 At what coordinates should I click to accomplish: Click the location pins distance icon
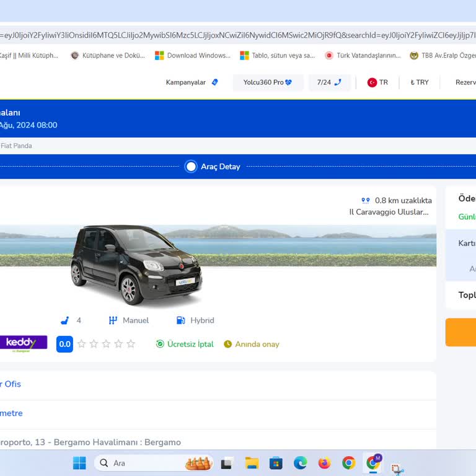coord(366,200)
